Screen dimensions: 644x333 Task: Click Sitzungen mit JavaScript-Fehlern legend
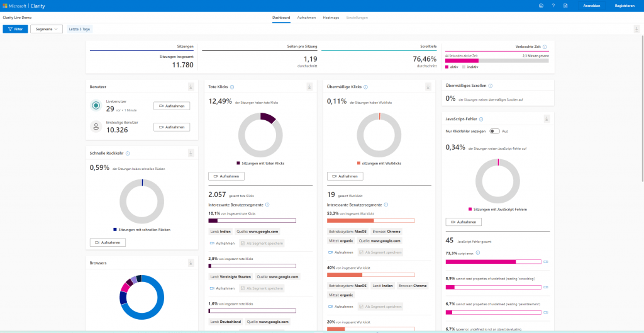click(x=498, y=209)
